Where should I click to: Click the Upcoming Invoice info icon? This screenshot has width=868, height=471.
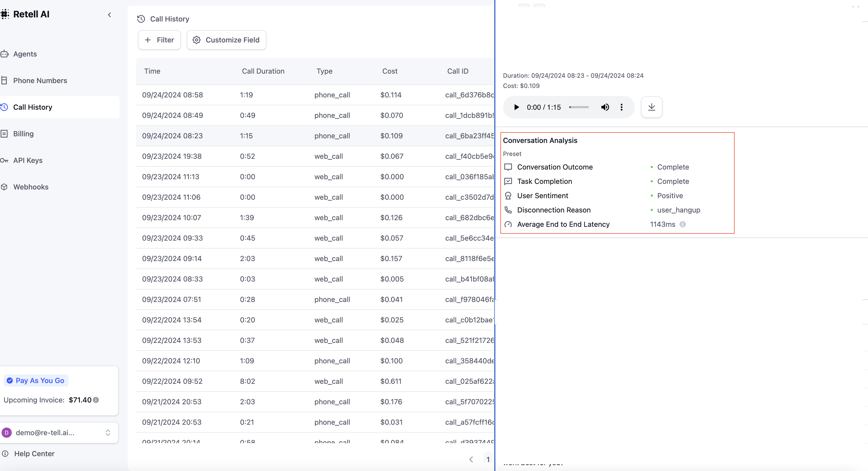point(96,400)
